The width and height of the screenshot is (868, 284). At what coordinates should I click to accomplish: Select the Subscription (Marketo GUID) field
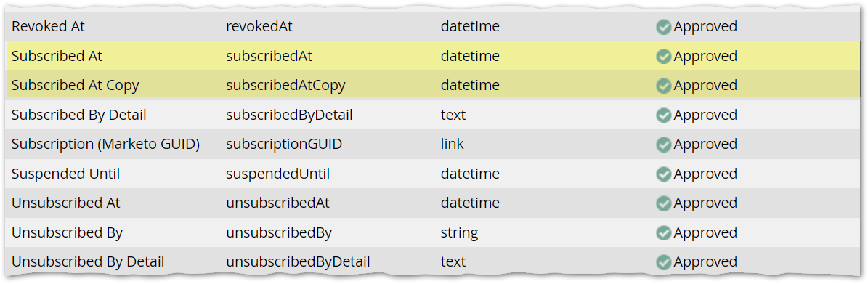click(106, 145)
